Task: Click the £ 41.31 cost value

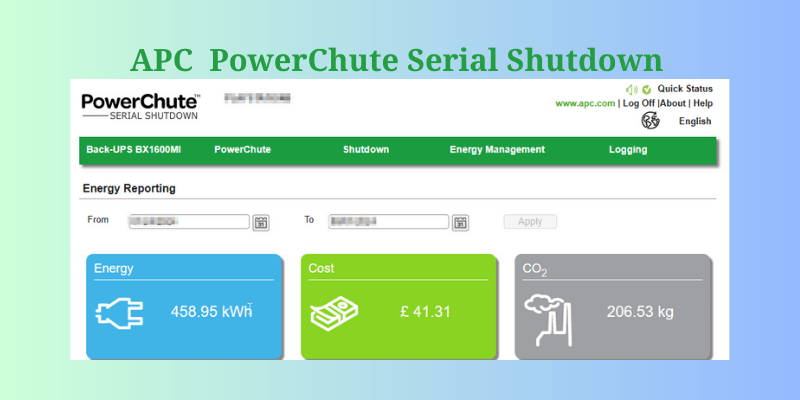Action: [425, 312]
